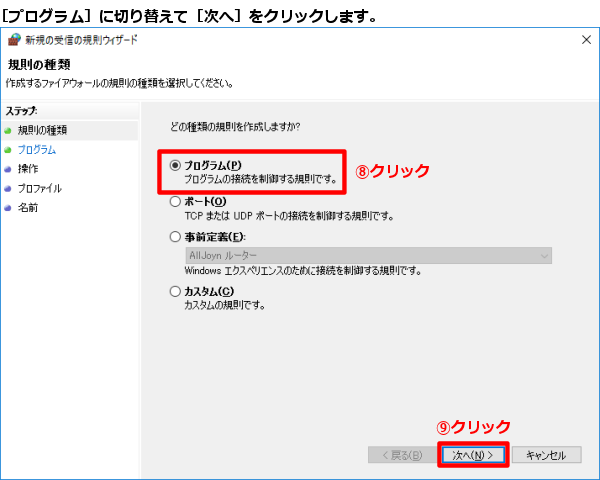Click the blue bullet beside 操作 step

(9, 168)
